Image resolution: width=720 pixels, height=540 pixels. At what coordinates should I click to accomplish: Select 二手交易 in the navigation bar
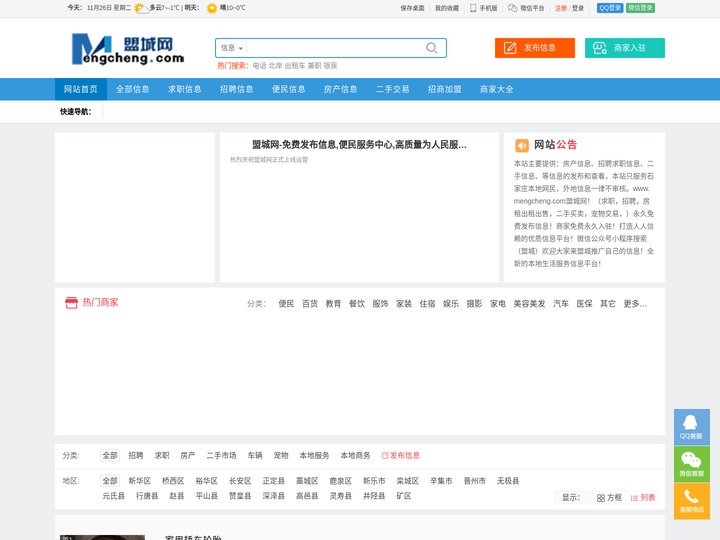(393, 89)
